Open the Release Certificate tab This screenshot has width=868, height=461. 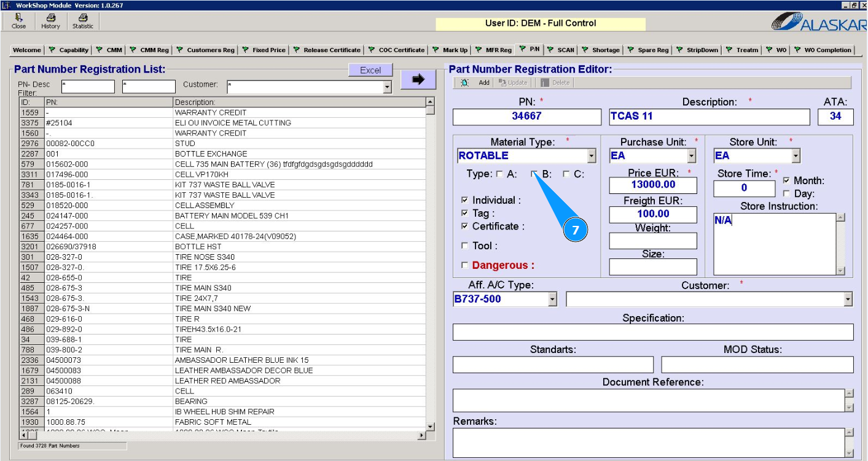click(327, 50)
